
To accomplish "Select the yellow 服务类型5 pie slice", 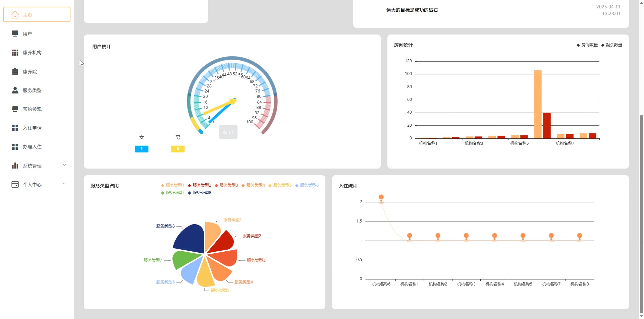I will tap(205, 275).
